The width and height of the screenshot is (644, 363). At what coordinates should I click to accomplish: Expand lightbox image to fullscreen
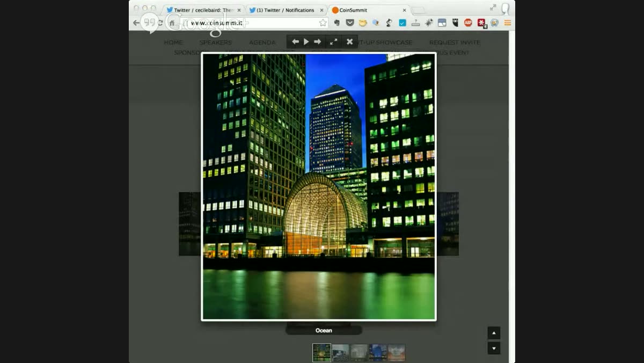click(333, 42)
